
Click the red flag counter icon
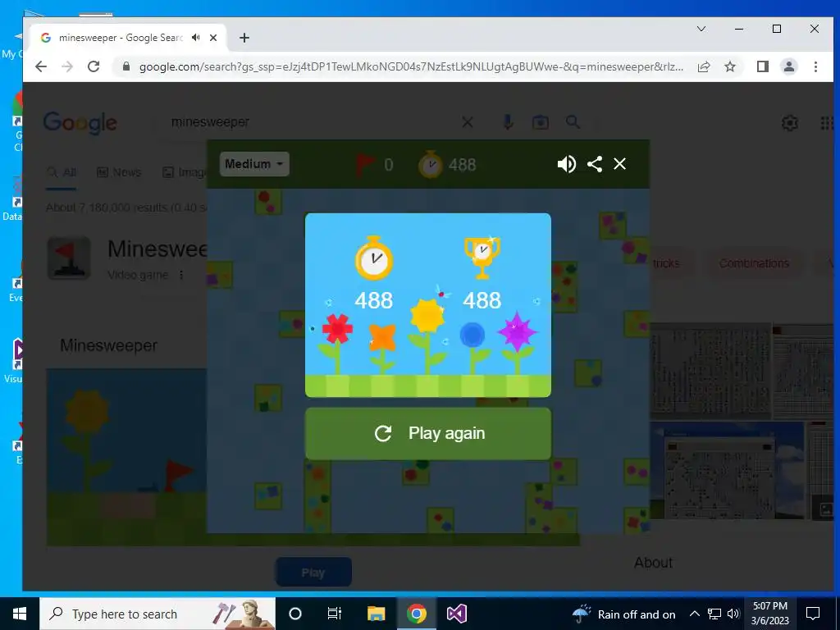pos(365,164)
